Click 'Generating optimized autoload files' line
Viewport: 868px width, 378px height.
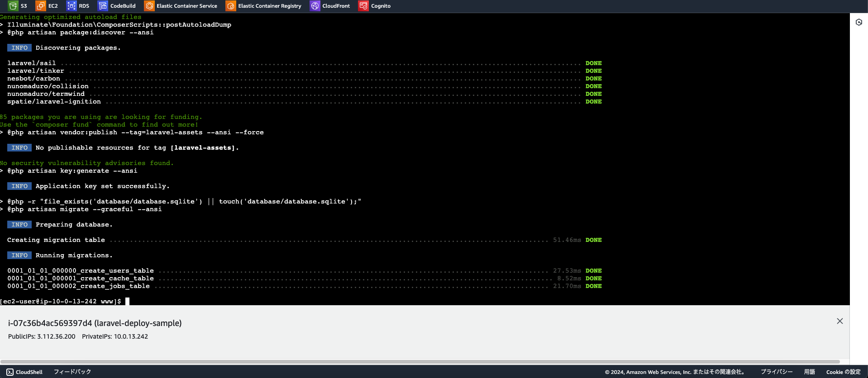pos(71,17)
